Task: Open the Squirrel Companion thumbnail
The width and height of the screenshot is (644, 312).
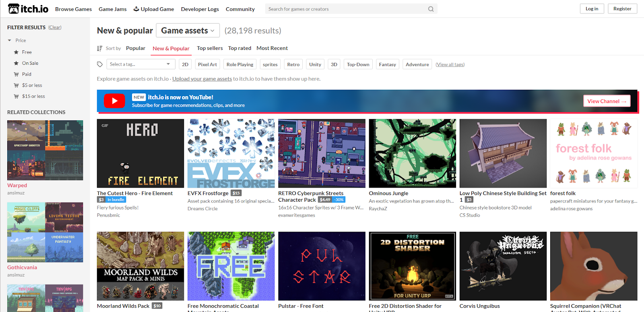Action: [x=594, y=266]
